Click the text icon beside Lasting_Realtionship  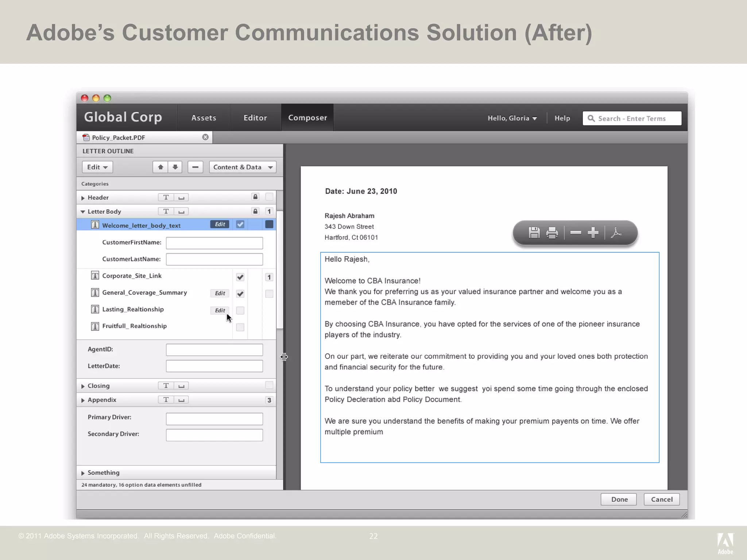click(x=95, y=309)
